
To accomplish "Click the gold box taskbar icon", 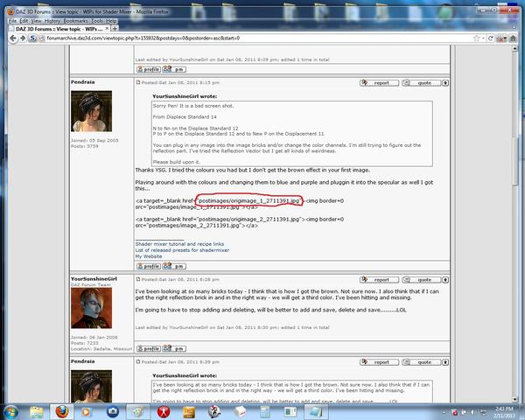I will coord(189,412).
